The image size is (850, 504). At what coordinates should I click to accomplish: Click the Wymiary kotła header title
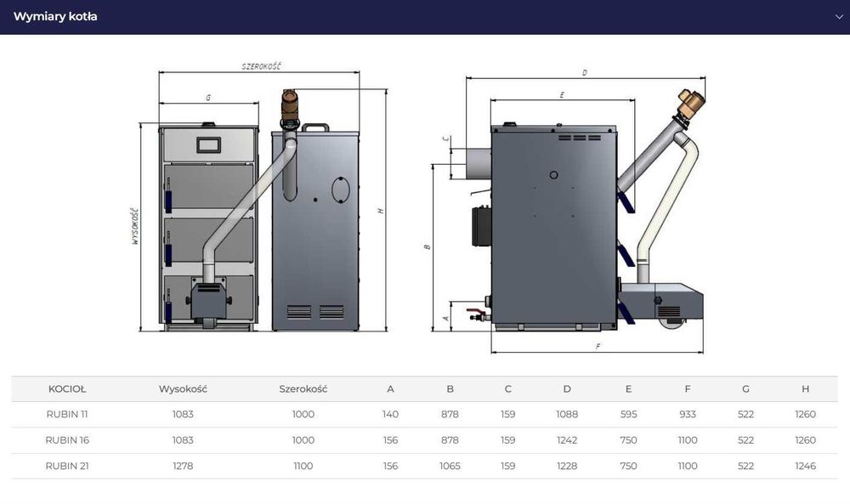coord(55,17)
